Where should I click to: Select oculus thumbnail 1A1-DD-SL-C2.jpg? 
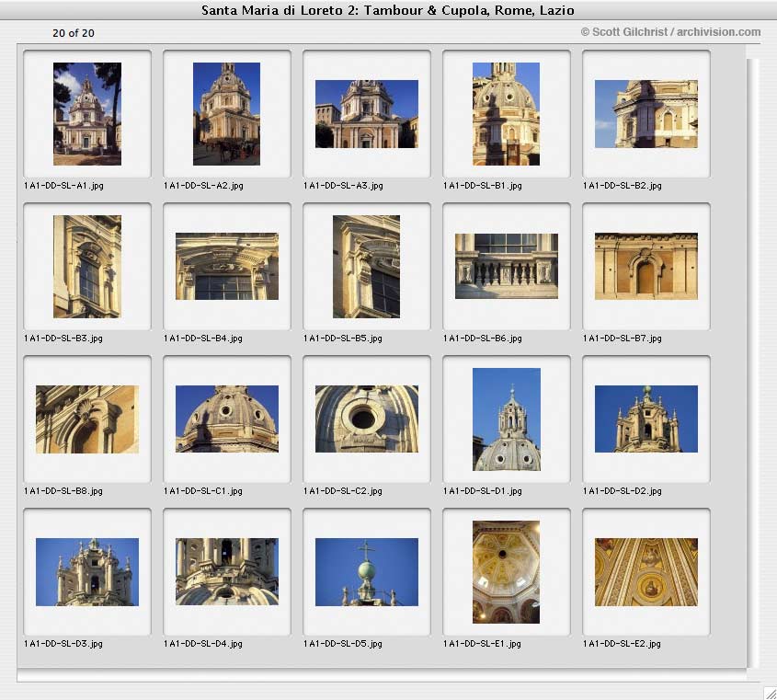(x=367, y=419)
